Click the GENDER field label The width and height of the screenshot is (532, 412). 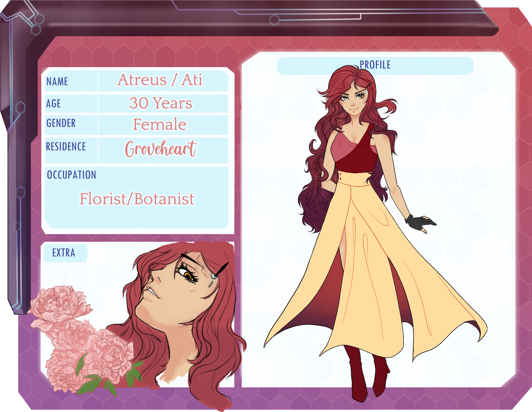tap(61, 123)
